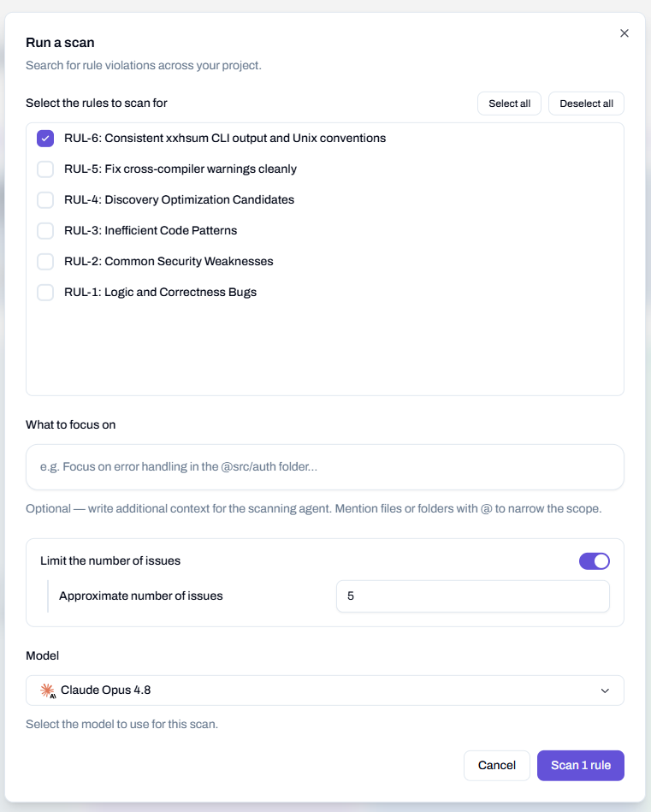The width and height of the screenshot is (651, 812).
Task: Close the Run a scan dialog
Action: pyautogui.click(x=624, y=33)
